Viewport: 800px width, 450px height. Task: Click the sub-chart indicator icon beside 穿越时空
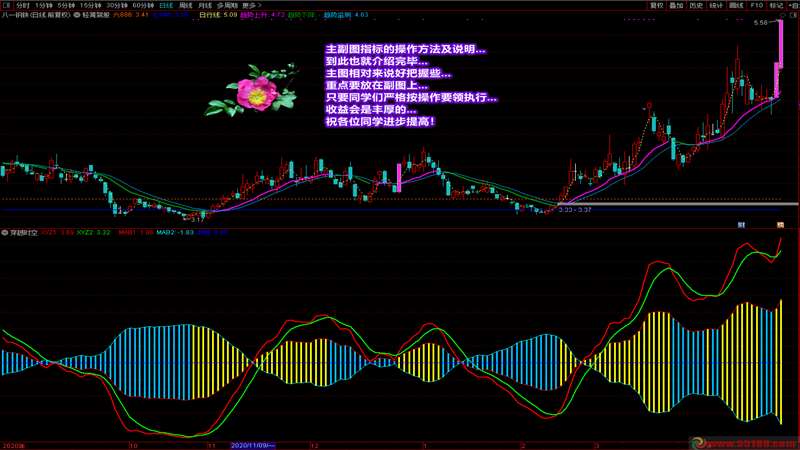click(x=5, y=232)
